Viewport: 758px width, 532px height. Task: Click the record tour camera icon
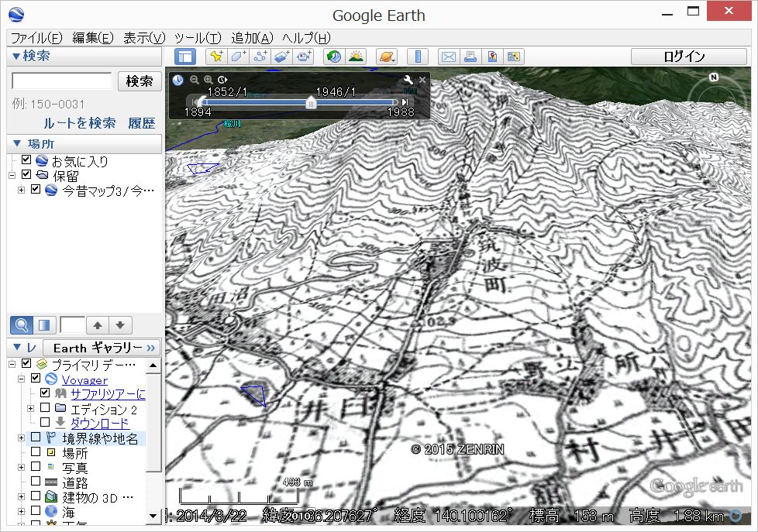coord(303,57)
